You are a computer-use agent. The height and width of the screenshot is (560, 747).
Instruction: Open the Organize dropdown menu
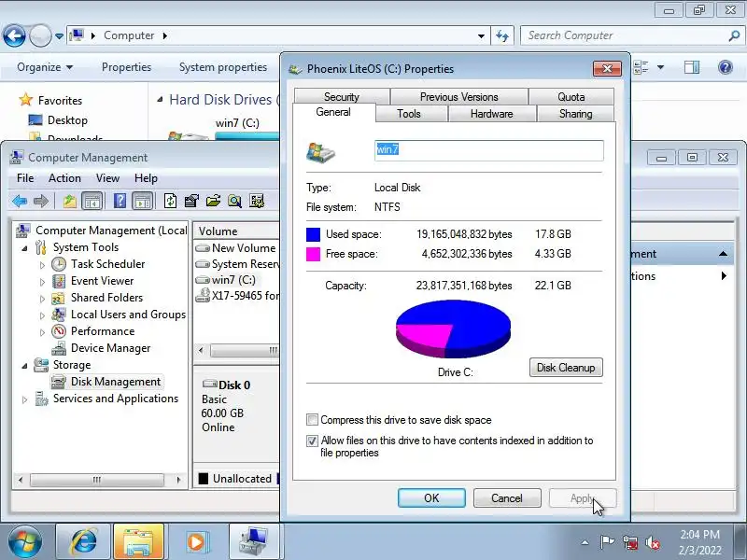(x=45, y=67)
